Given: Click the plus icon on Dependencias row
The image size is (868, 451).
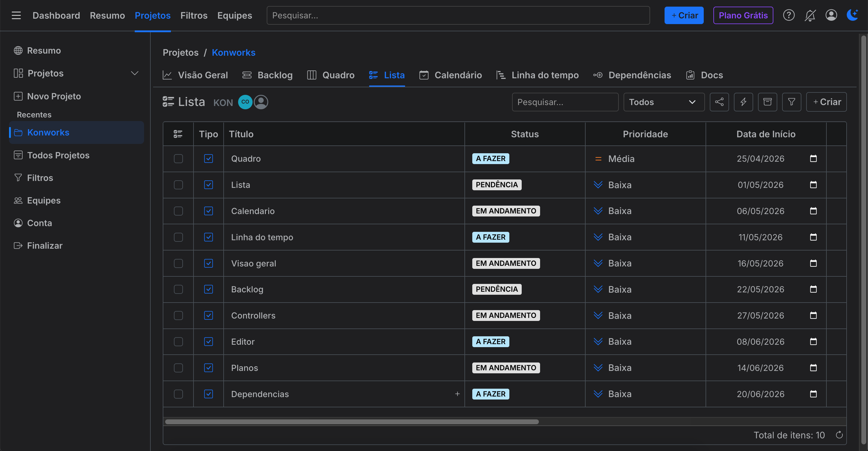Looking at the screenshot, I should (457, 394).
